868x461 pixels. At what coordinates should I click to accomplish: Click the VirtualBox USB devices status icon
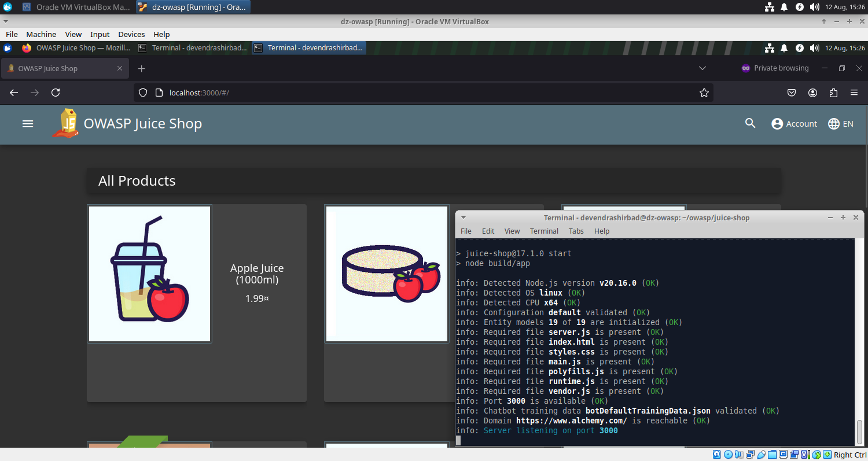[x=762, y=455]
